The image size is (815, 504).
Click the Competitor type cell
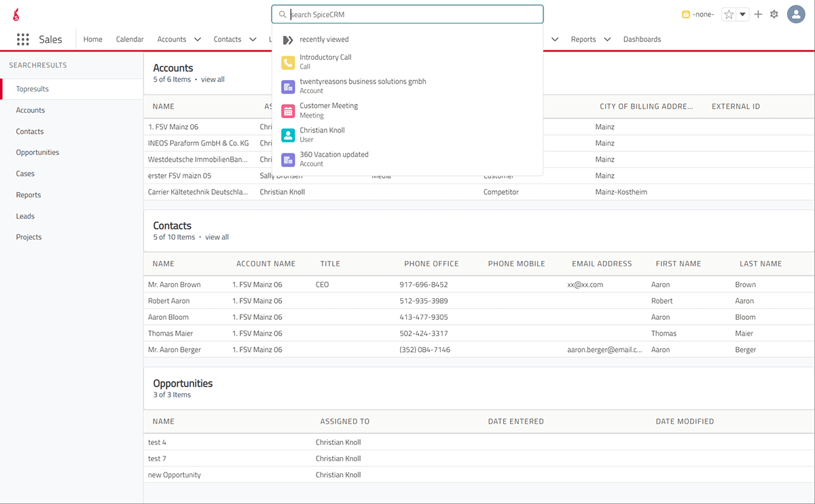point(501,192)
